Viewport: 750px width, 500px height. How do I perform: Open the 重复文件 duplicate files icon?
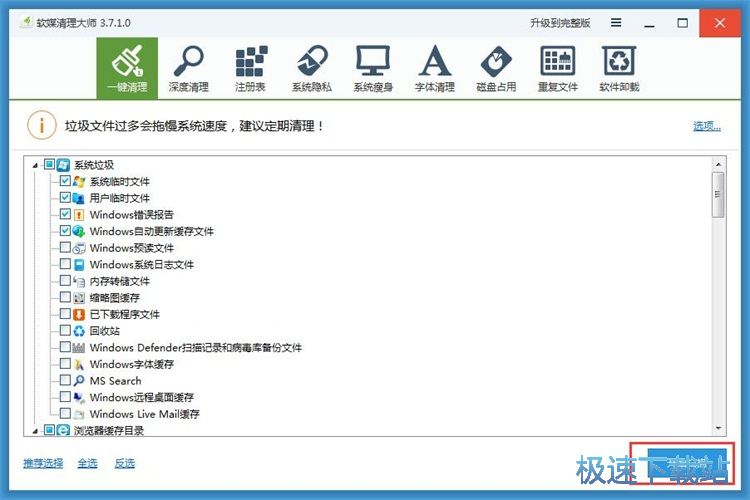[558, 68]
